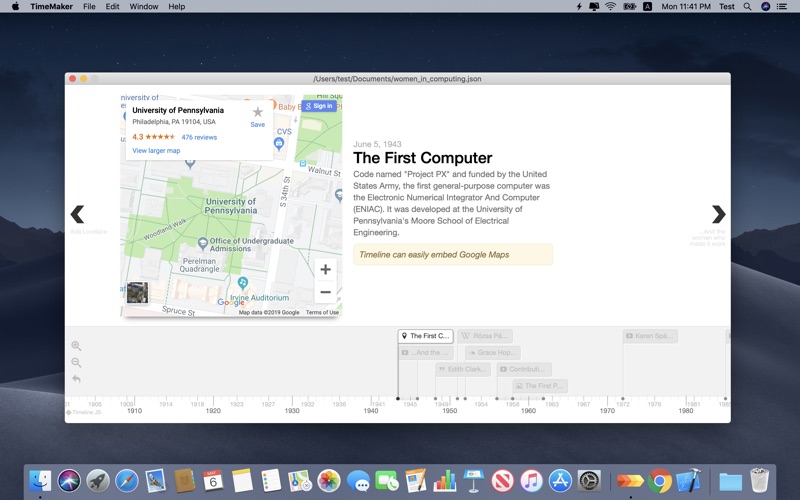
Task: Open View larger map link
Action: (156, 151)
